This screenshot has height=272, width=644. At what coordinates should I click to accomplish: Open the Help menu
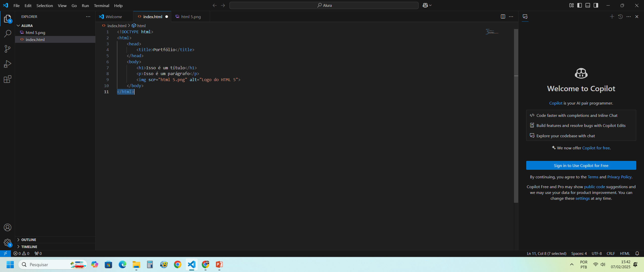tap(118, 5)
